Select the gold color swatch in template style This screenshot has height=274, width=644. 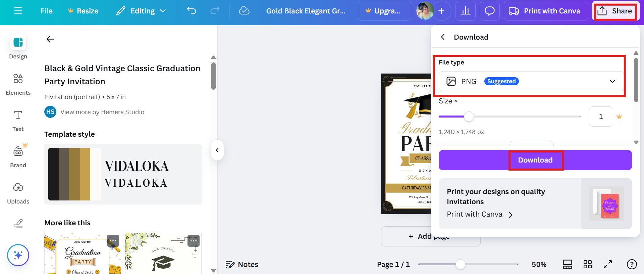tap(85, 174)
